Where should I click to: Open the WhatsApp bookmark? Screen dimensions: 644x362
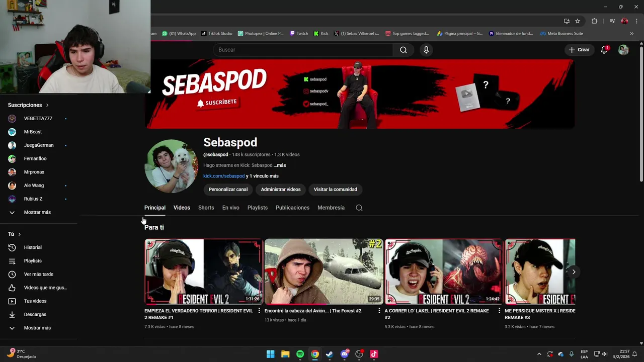(179, 34)
